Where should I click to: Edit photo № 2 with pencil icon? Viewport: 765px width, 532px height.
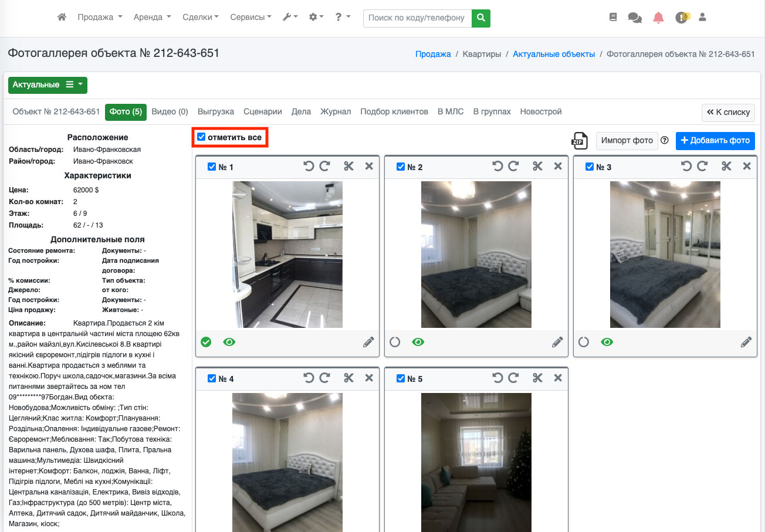557,342
